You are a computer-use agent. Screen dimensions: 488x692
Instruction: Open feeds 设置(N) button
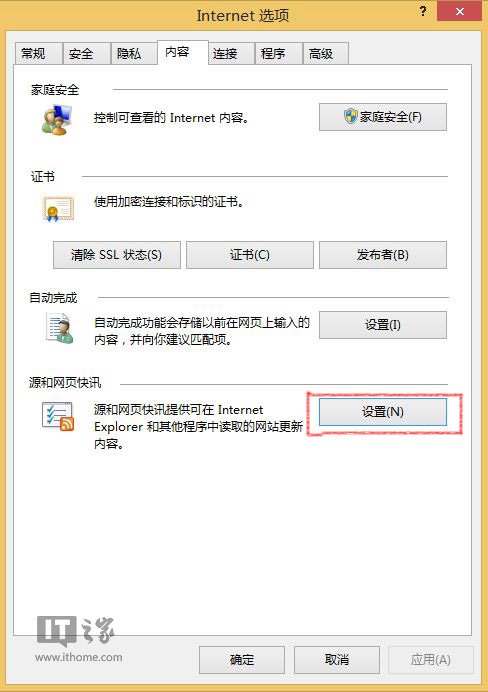coord(383,412)
